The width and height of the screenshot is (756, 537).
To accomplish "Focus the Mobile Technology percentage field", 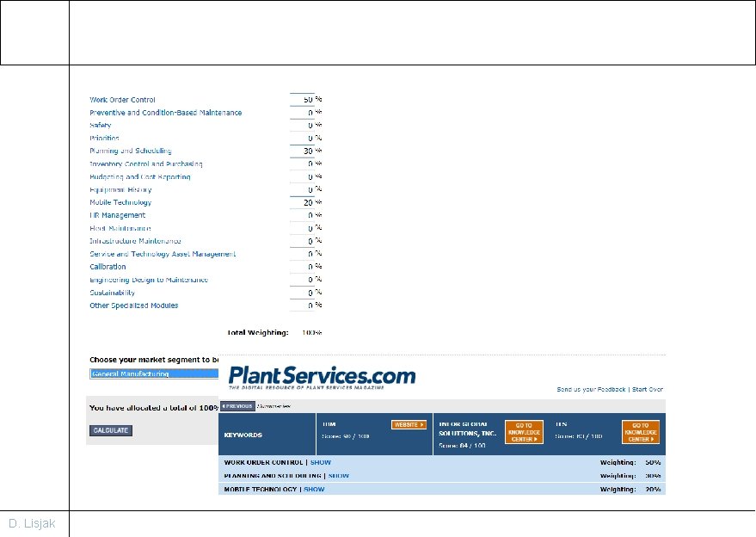I will pyautogui.click(x=302, y=202).
